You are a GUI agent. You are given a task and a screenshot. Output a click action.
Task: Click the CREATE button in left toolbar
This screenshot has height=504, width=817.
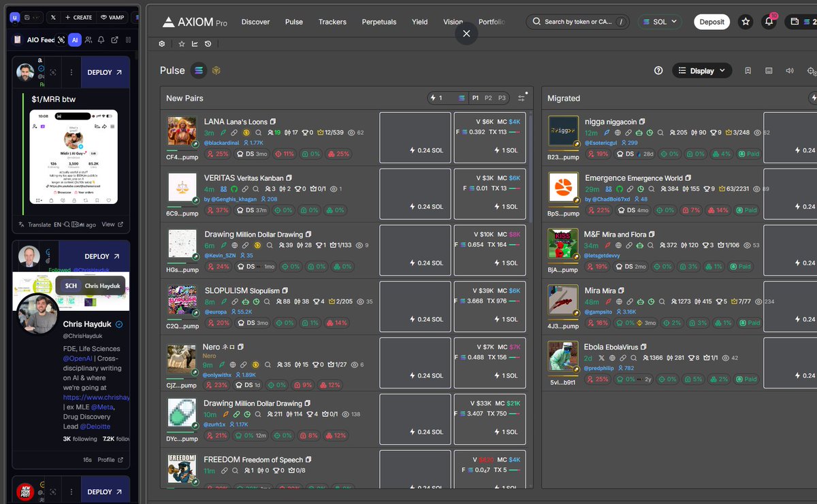(x=78, y=17)
